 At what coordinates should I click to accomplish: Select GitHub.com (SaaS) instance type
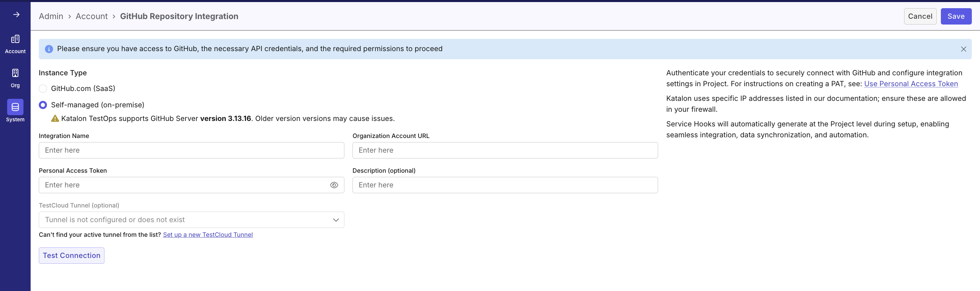pos(43,88)
